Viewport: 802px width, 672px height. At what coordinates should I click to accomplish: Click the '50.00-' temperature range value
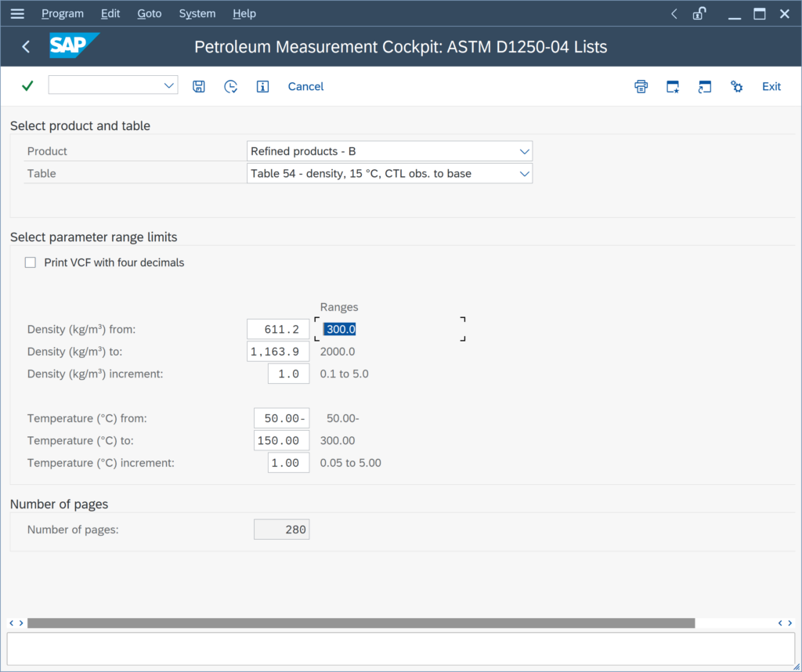coord(343,418)
